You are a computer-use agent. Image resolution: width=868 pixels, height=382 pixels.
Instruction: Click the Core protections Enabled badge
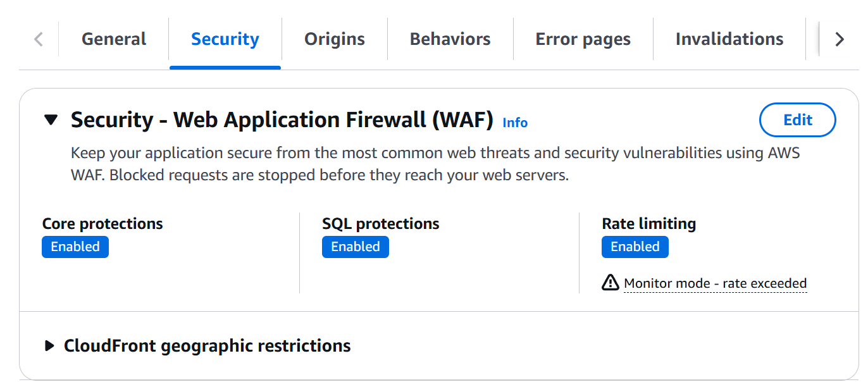(75, 247)
